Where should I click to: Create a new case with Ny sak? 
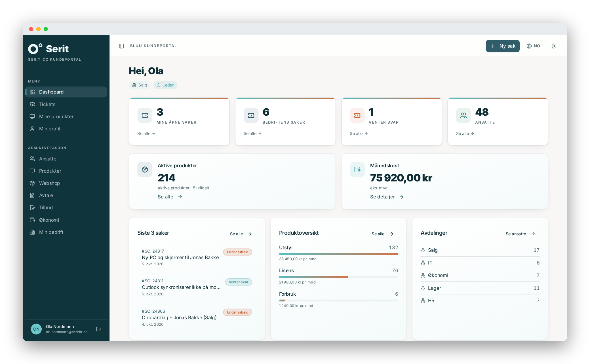503,46
